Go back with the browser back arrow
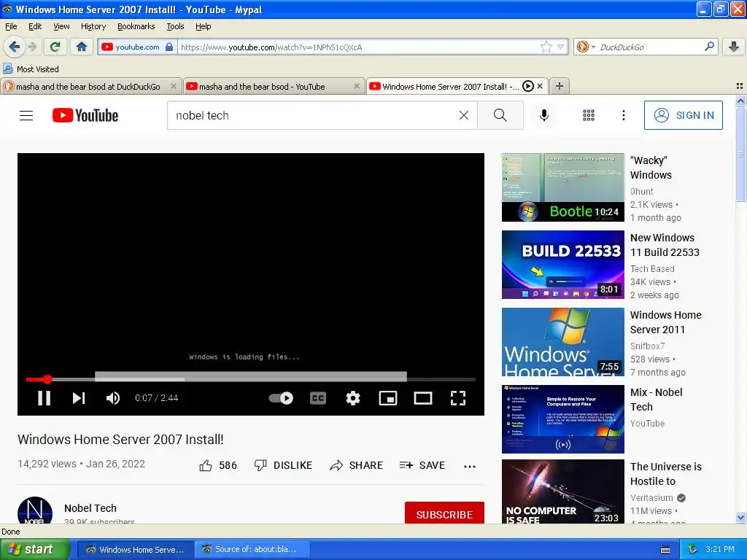The height and width of the screenshot is (560, 747). click(14, 47)
